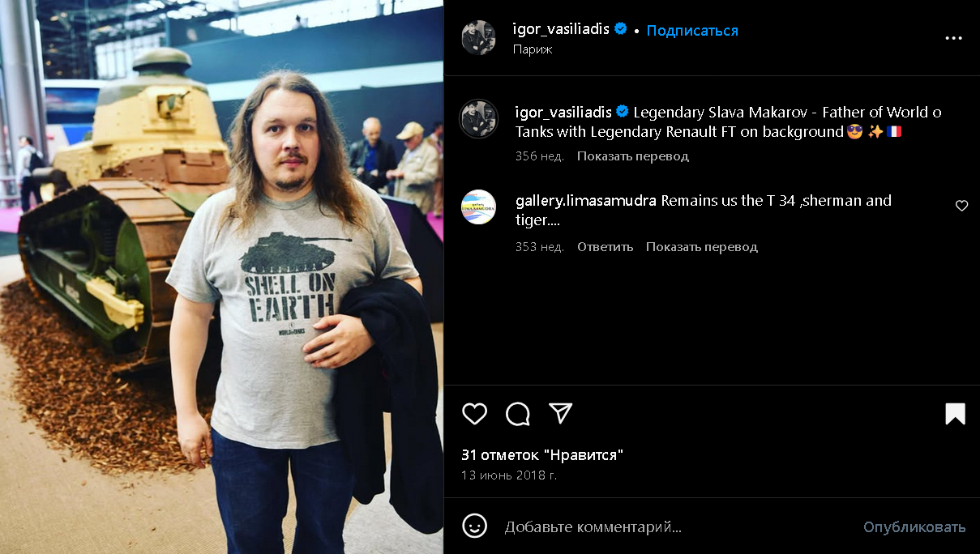Toggle the saved bookmark icon

(955, 414)
